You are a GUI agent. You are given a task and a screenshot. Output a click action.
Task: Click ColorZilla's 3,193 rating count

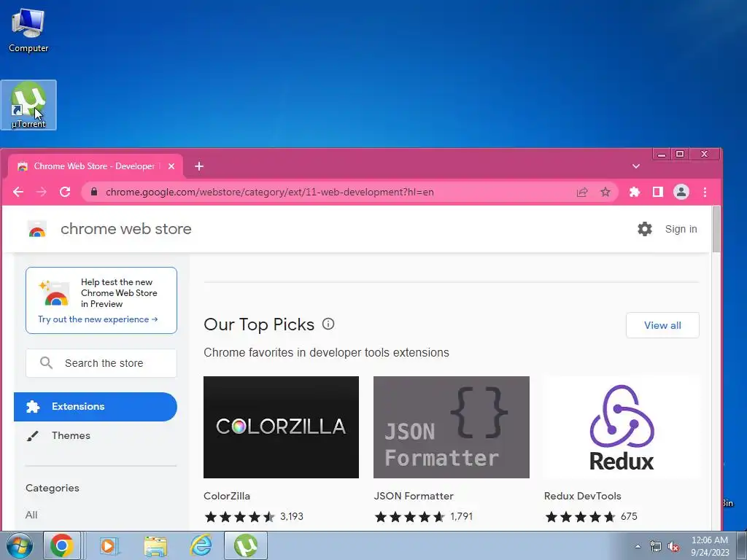(x=292, y=516)
